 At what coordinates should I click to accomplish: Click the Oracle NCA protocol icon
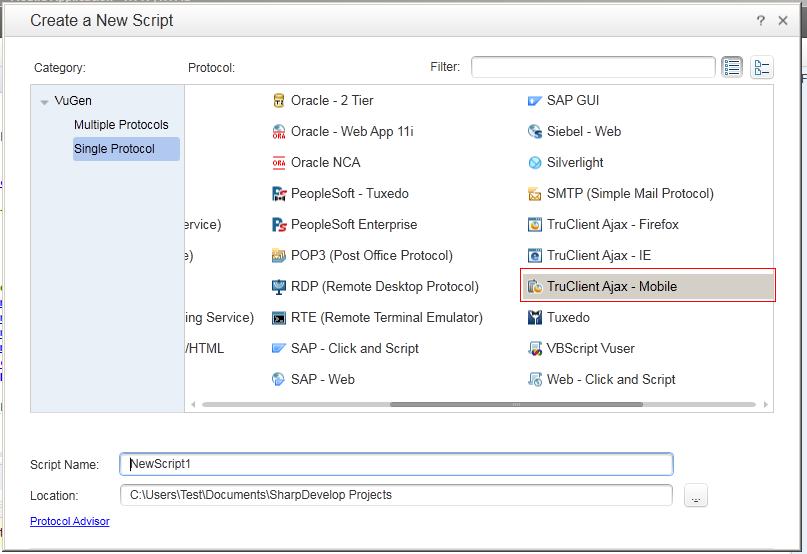(278, 163)
